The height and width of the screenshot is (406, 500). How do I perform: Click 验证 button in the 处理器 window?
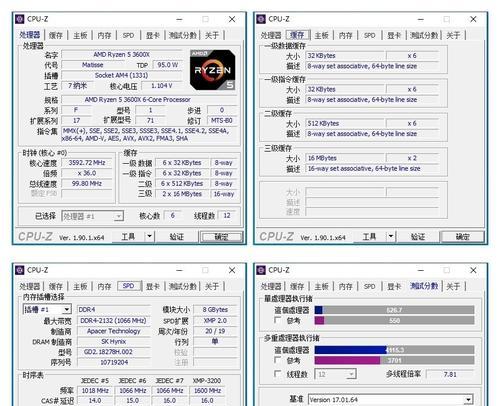pyautogui.click(x=177, y=237)
